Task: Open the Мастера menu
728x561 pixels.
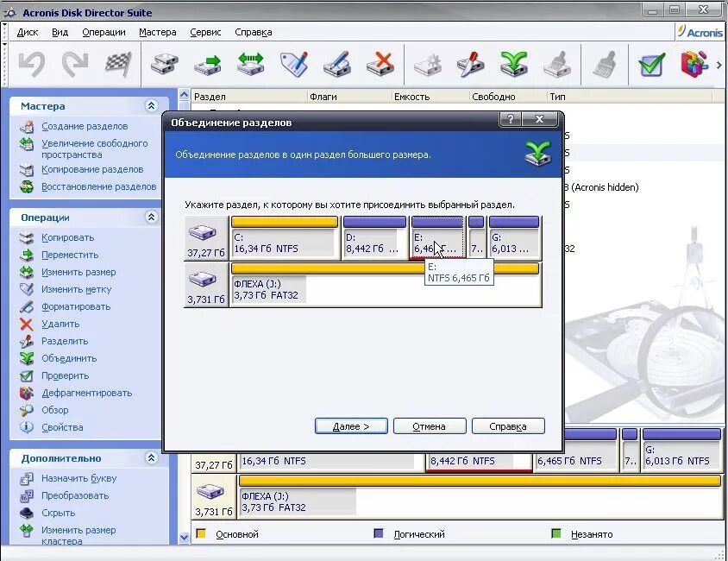Action: [x=157, y=32]
